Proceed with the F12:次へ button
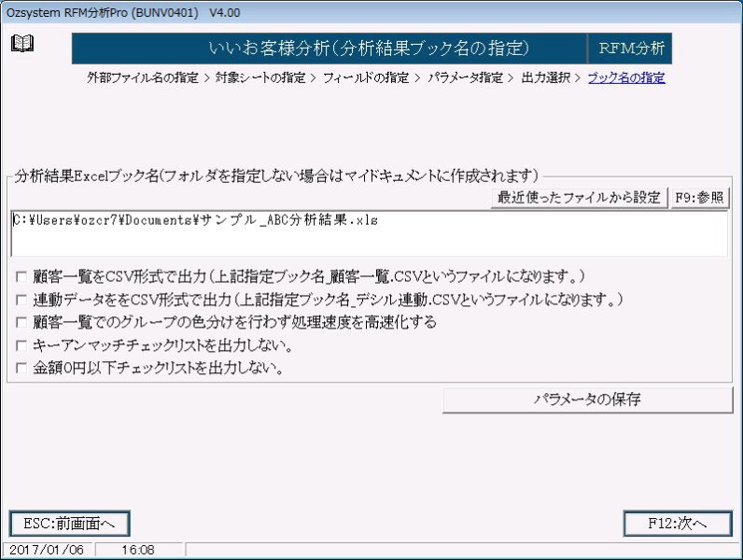This screenshot has width=743, height=560. [678, 524]
